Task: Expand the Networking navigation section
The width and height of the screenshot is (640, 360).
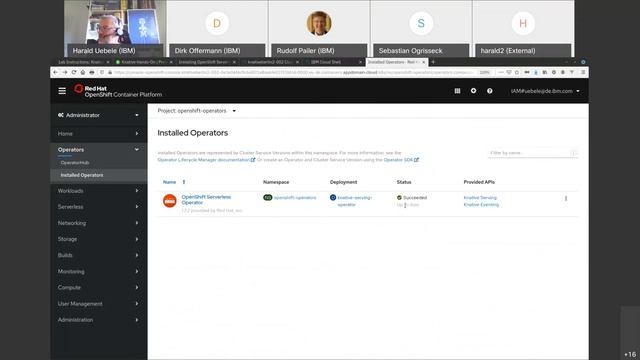Action: point(98,223)
